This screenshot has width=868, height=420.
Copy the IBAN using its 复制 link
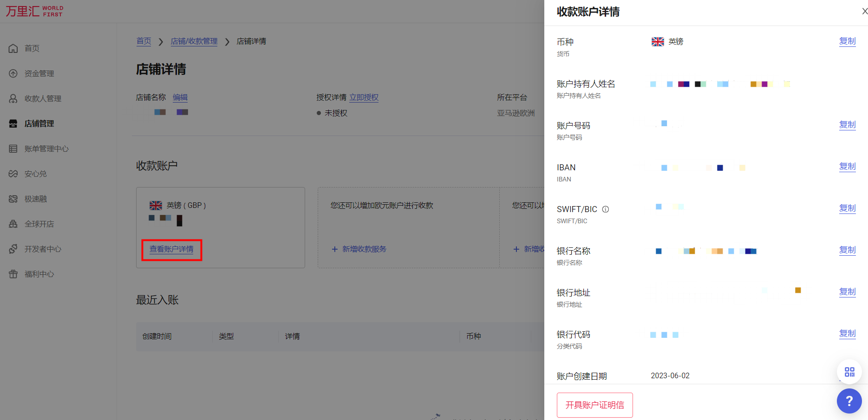[x=847, y=166]
